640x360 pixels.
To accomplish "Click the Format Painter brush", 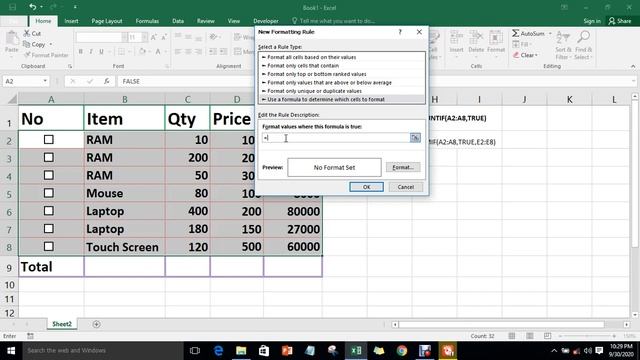I will 27,55.
